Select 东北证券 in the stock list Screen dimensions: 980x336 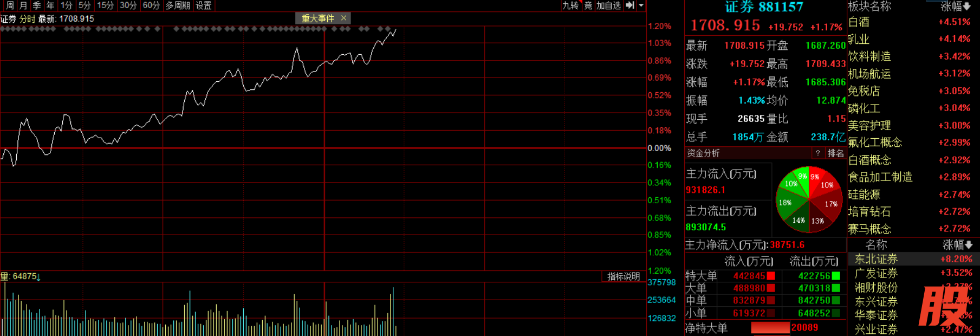pos(876,259)
